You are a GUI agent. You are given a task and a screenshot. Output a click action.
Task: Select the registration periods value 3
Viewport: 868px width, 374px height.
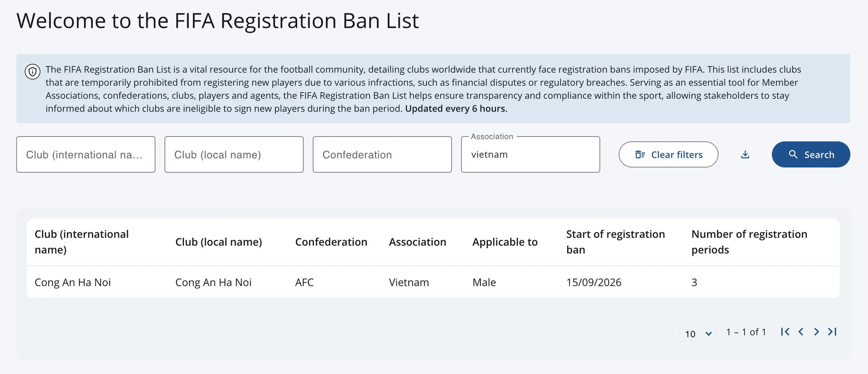coord(694,282)
